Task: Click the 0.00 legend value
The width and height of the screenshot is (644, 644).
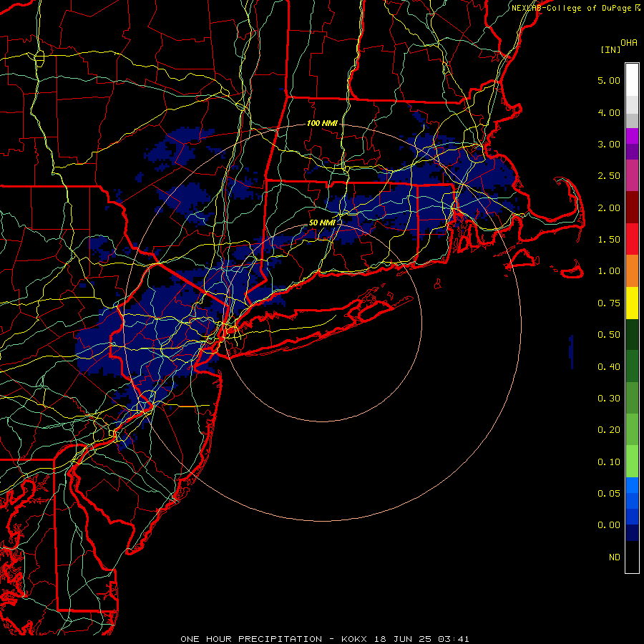Action: click(x=609, y=525)
